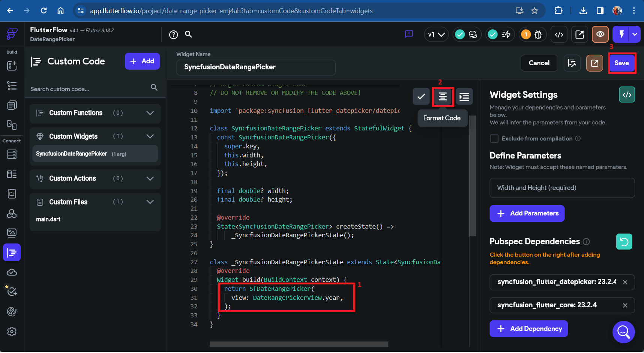The height and width of the screenshot is (353, 644).
Task: Click the browser address bar URL
Action: 231,11
